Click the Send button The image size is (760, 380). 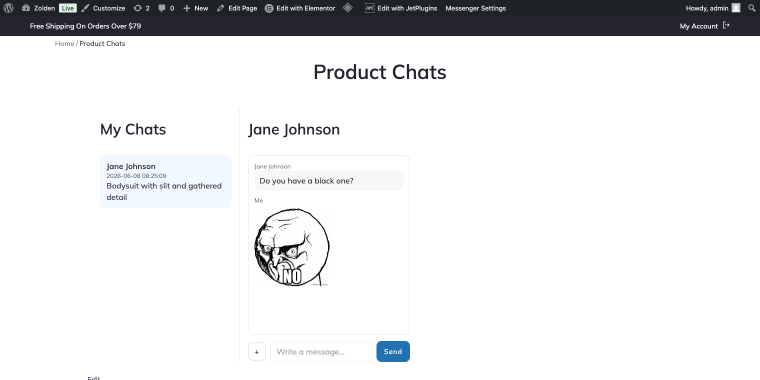393,351
